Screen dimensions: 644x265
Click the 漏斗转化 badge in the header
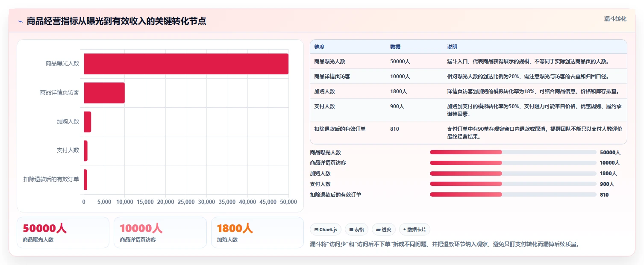pos(615,19)
